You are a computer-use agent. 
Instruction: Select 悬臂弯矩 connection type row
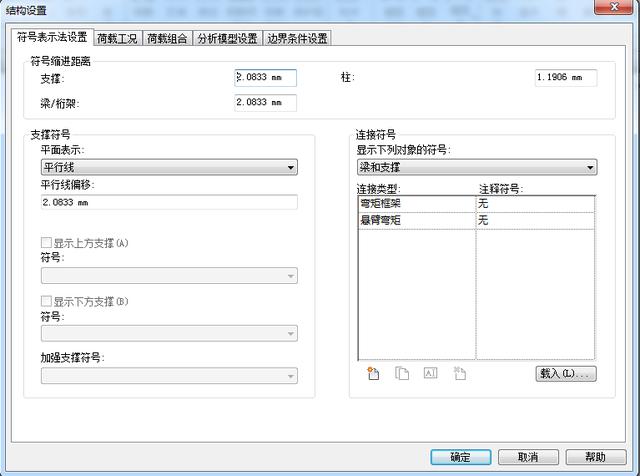(x=417, y=221)
